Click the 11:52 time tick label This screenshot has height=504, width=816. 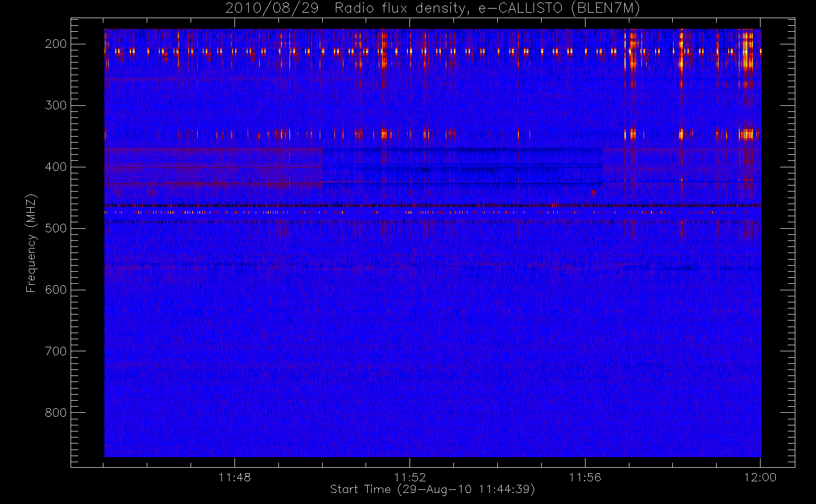coord(410,477)
